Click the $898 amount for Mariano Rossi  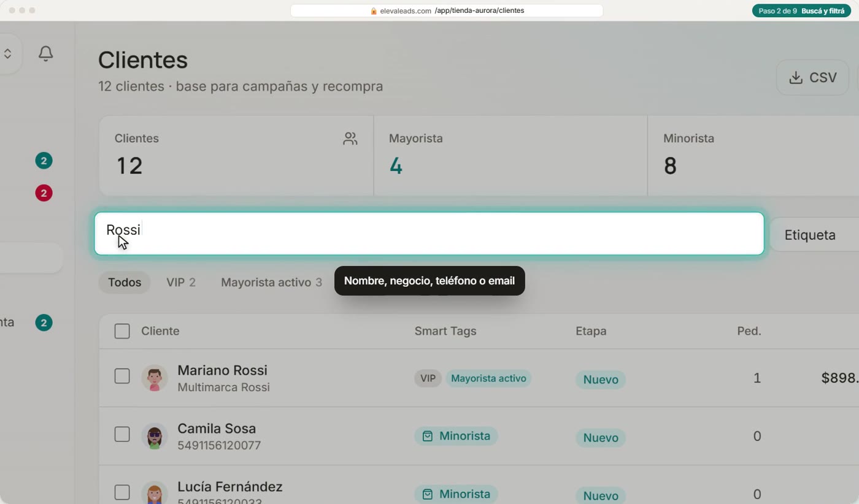[840, 378]
